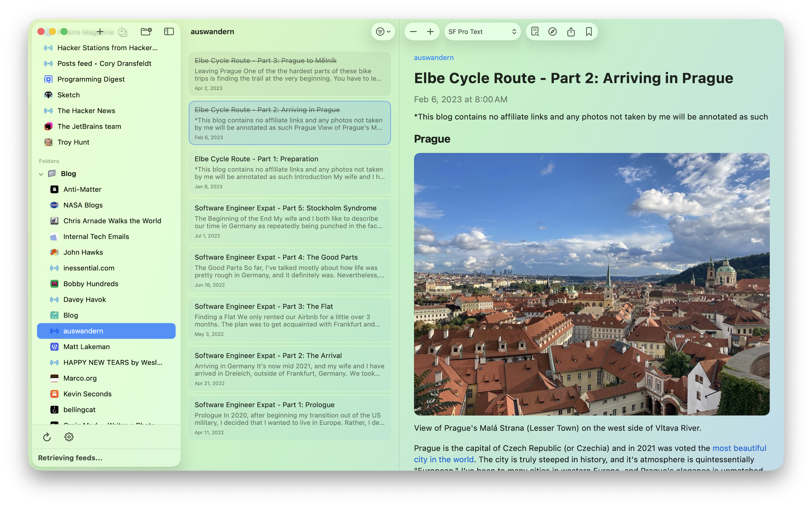Click the auswandern link above the article title
This screenshot has height=507, width=812.
[433, 57]
